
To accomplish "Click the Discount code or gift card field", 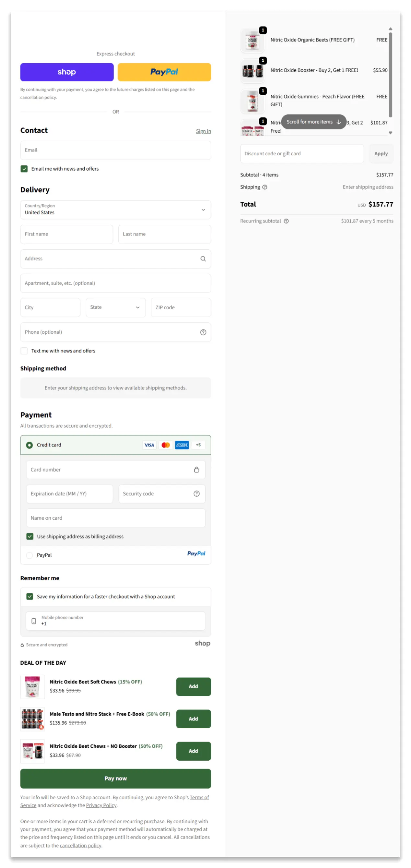I will click(x=302, y=154).
